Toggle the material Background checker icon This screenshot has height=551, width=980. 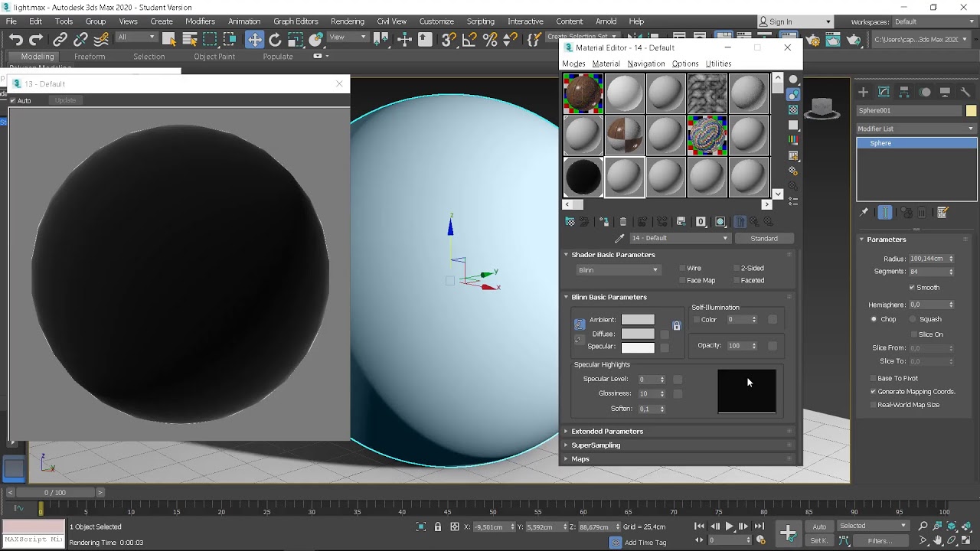click(793, 109)
